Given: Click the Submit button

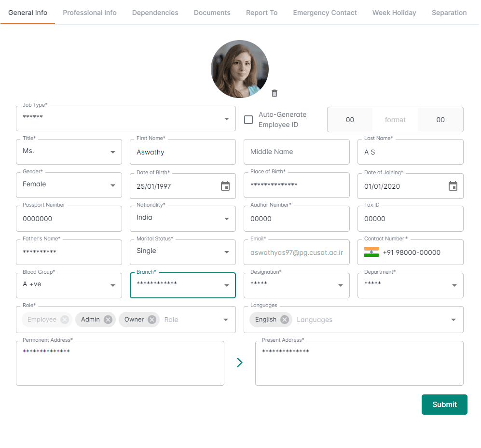Looking at the screenshot, I should [444, 405].
